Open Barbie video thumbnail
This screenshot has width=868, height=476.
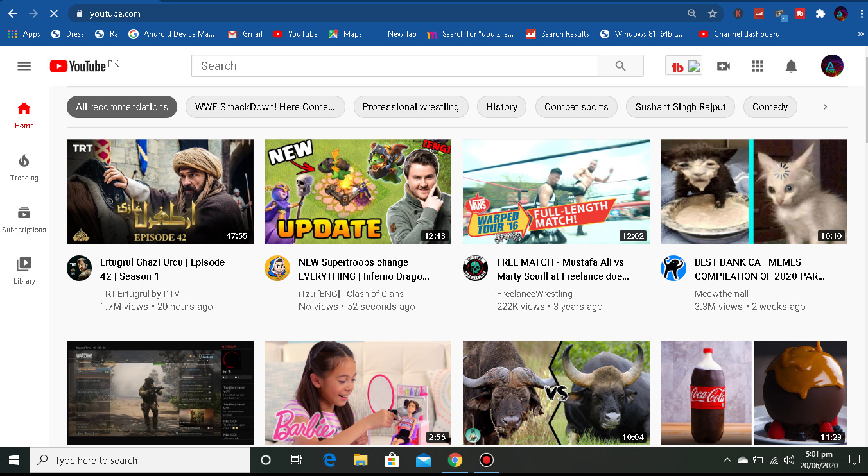(x=358, y=393)
